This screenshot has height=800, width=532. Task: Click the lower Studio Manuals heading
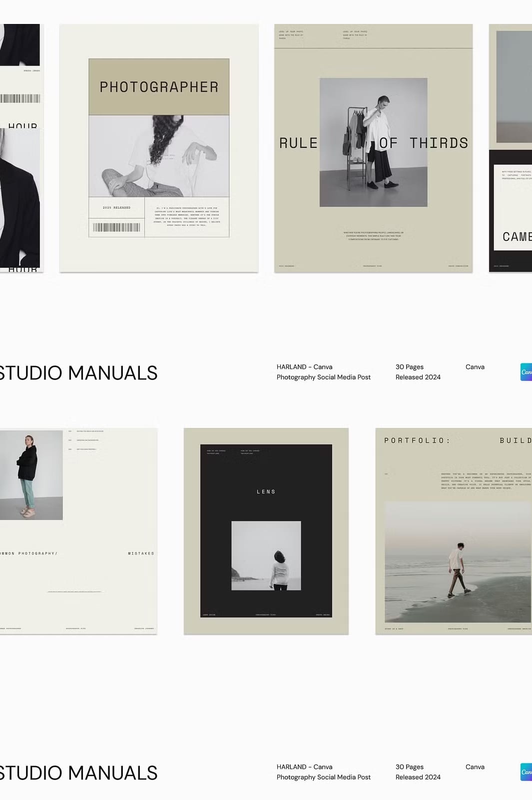pos(78,773)
